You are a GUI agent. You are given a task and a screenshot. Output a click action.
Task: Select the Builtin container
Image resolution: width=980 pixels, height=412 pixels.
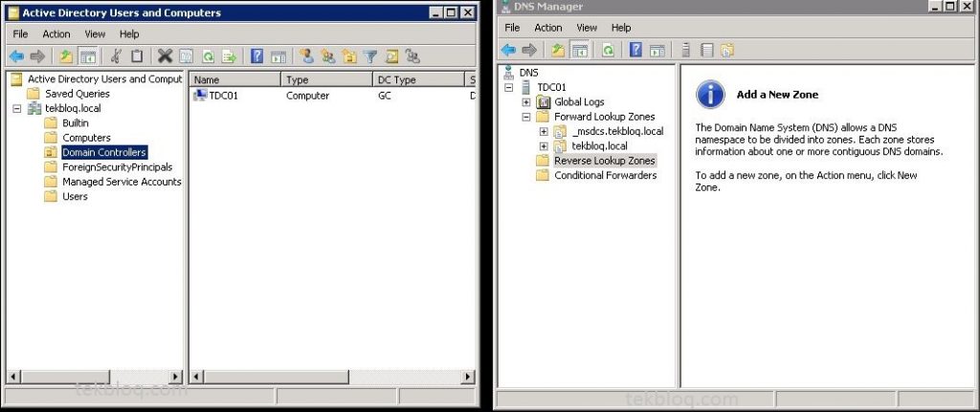tap(76, 123)
